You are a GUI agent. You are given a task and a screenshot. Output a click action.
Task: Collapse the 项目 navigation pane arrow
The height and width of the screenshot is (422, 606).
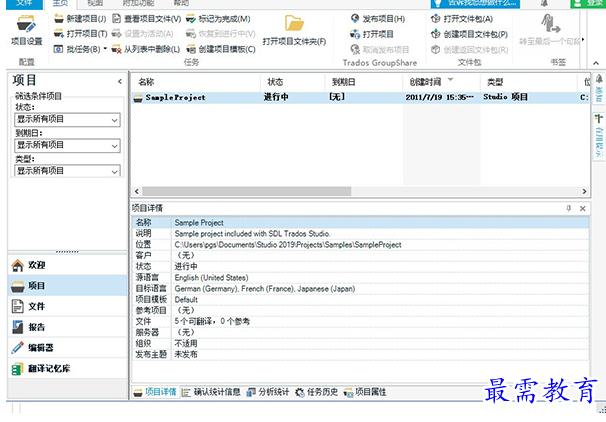120,81
